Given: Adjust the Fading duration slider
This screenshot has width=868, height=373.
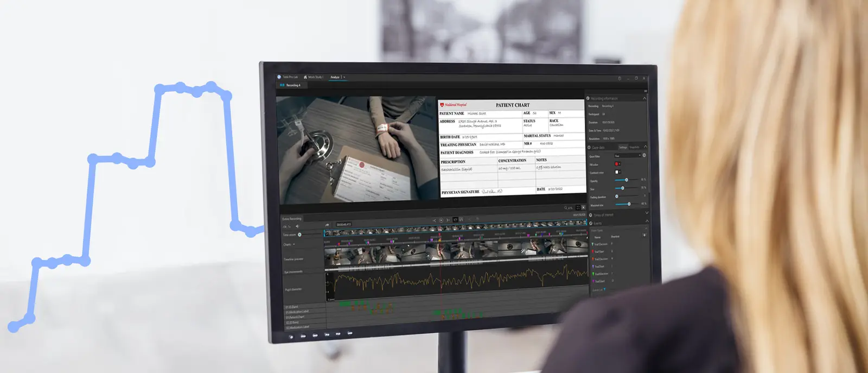Looking at the screenshot, I should [x=617, y=195].
